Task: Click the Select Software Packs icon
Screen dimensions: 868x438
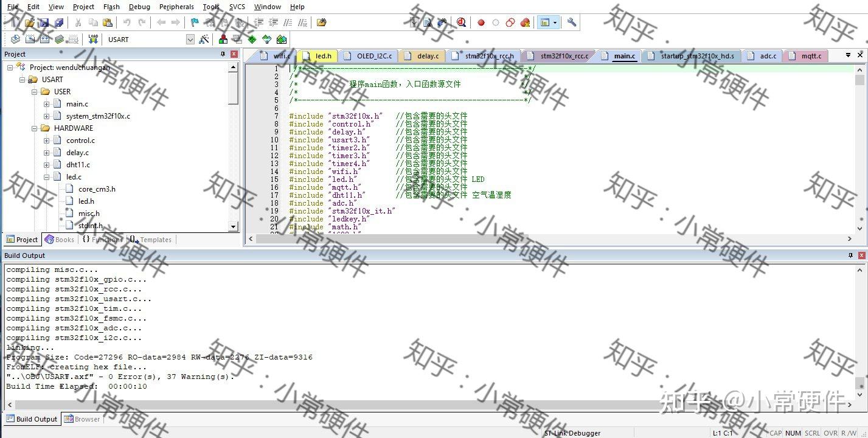Action: point(267,40)
